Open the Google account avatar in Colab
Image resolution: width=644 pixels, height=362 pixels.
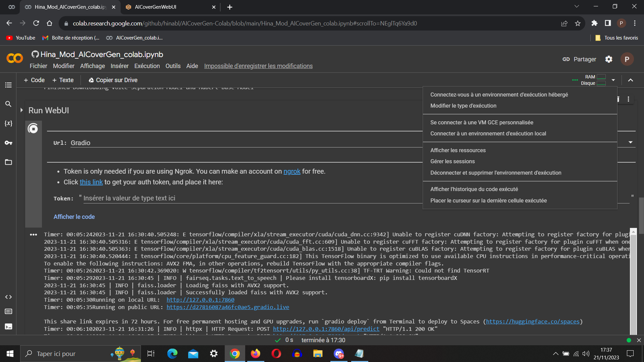click(x=627, y=59)
